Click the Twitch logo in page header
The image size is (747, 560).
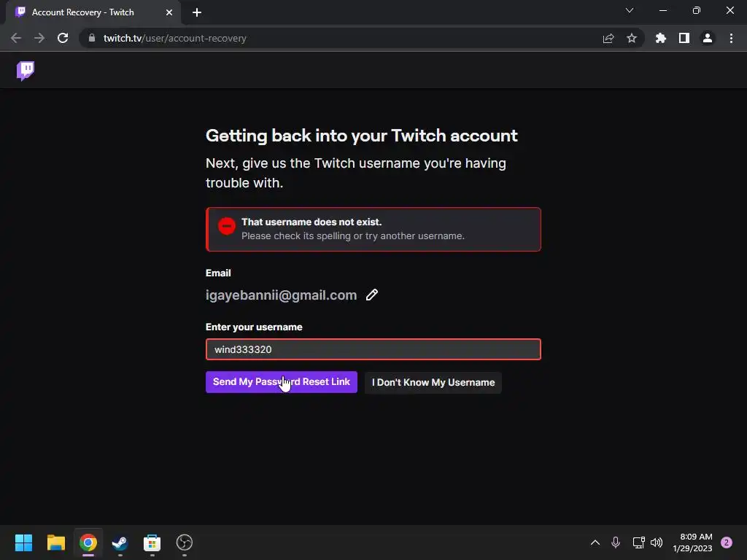tap(26, 71)
